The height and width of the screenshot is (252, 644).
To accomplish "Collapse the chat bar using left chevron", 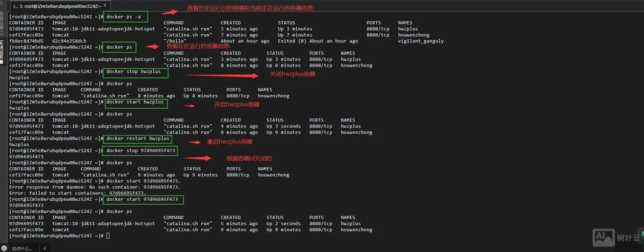I will point(44,248).
